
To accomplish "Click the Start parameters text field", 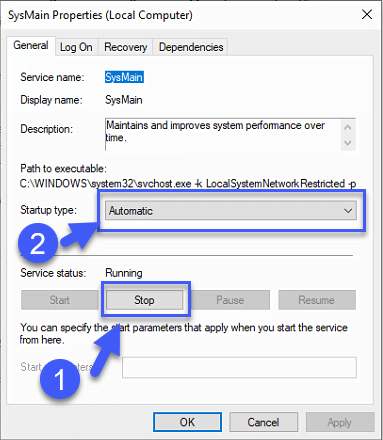I will 239,367.
